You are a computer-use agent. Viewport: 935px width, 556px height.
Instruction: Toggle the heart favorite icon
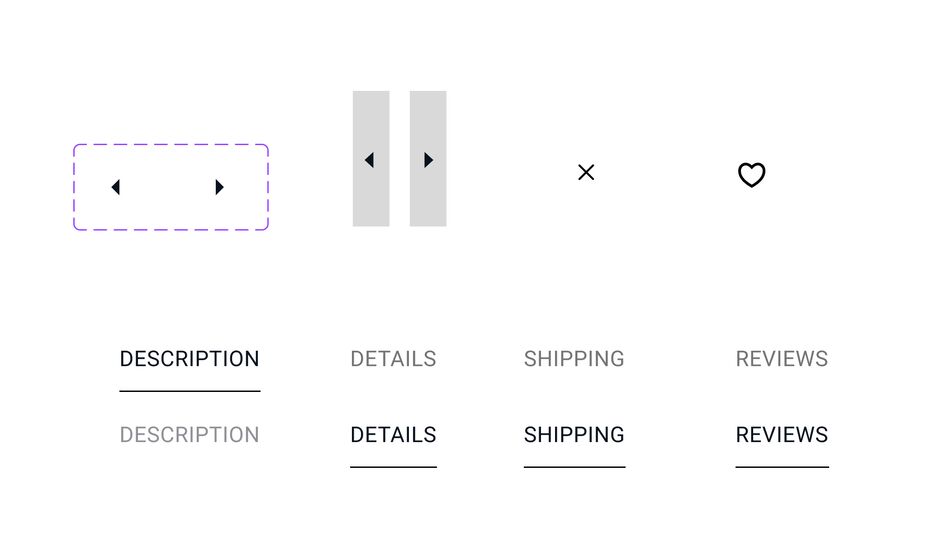[751, 175]
